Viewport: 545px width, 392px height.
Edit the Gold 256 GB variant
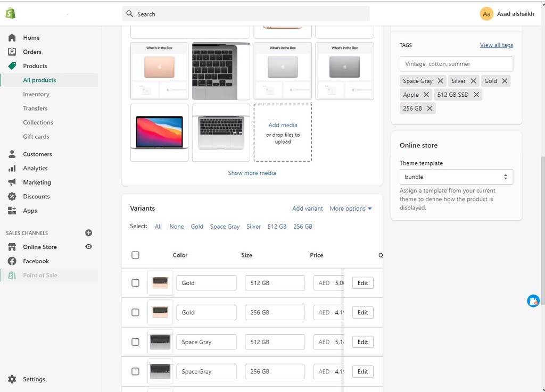(x=363, y=313)
